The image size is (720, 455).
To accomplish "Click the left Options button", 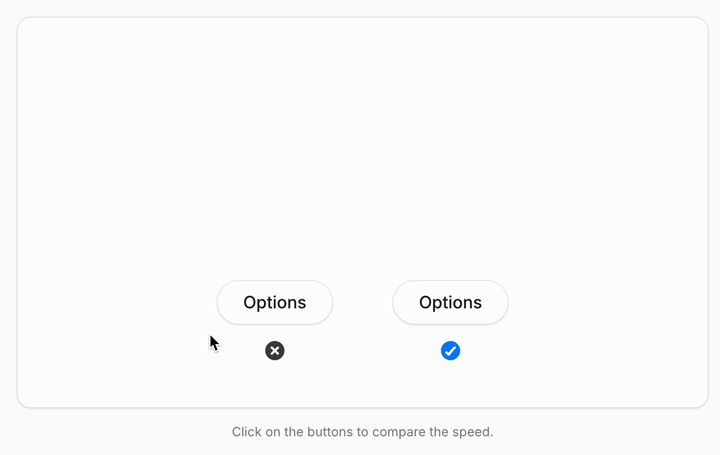I will point(275,302).
